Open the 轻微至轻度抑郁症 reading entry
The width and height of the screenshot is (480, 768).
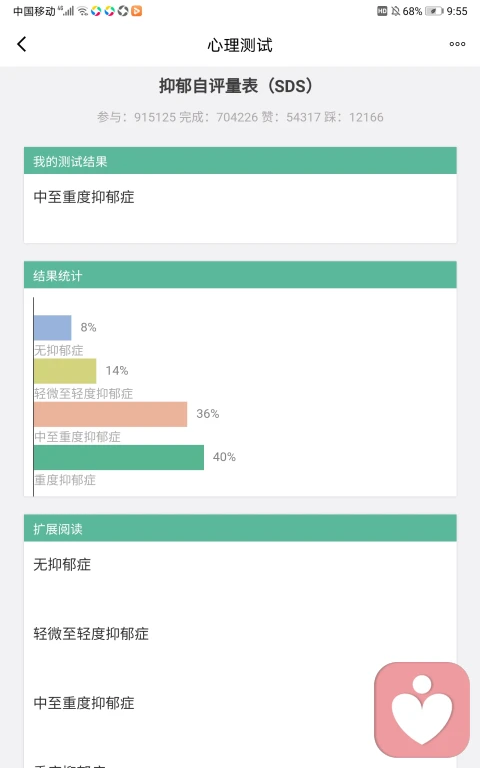click(91, 633)
